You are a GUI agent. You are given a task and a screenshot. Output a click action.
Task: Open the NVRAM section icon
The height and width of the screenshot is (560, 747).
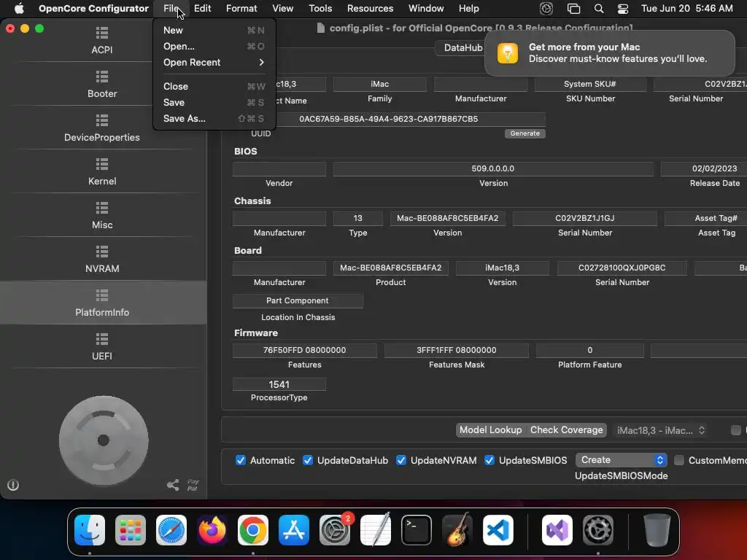(x=102, y=252)
